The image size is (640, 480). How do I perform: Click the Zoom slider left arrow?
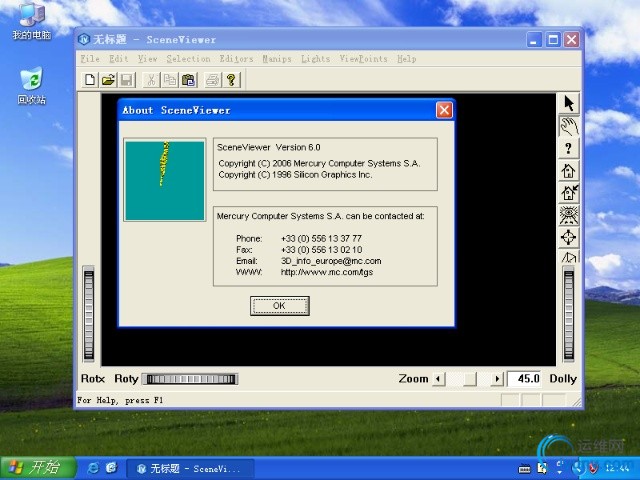(x=438, y=379)
